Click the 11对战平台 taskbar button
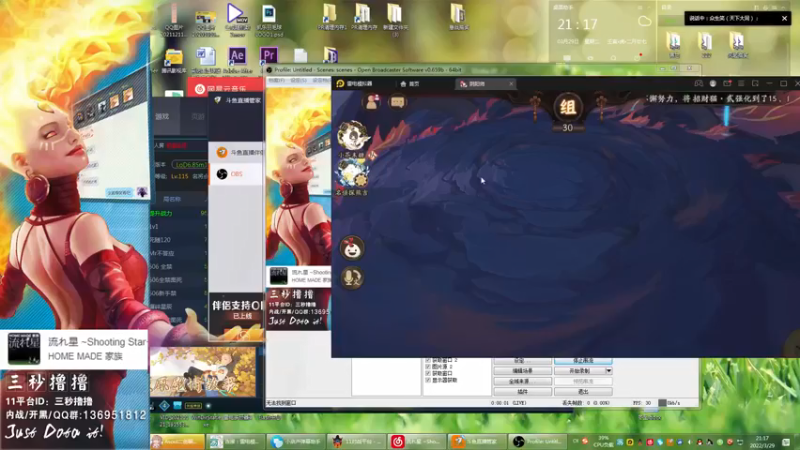Viewport: 800px width, 450px height. click(356, 441)
